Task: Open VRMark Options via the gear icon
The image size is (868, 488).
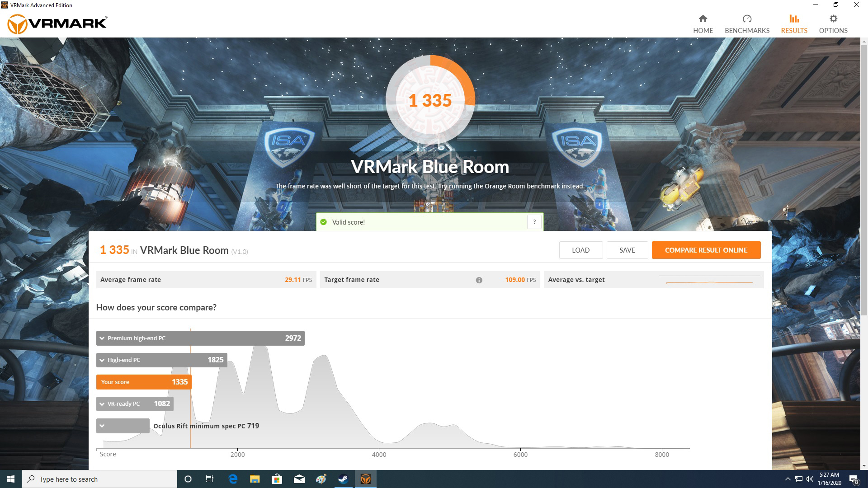Action: (x=833, y=23)
